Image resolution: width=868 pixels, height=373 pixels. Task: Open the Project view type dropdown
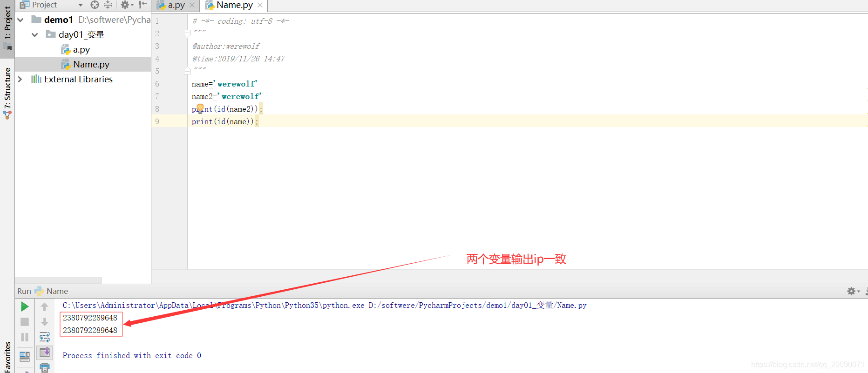tap(81, 5)
